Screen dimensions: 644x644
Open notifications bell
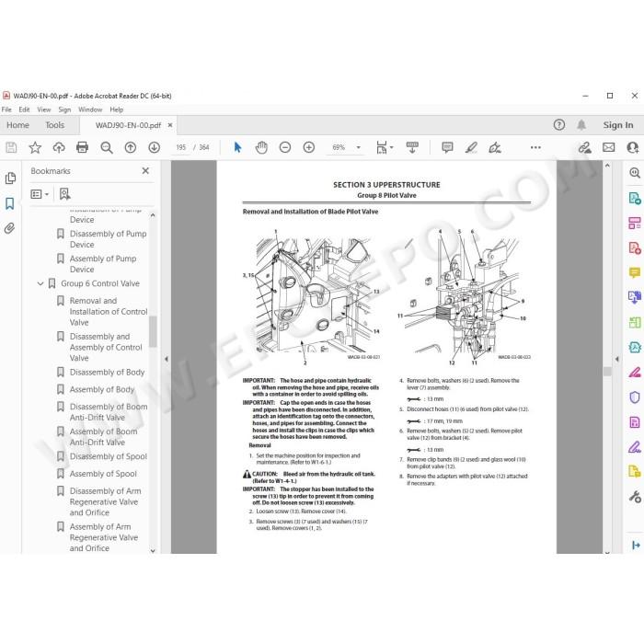coord(581,125)
